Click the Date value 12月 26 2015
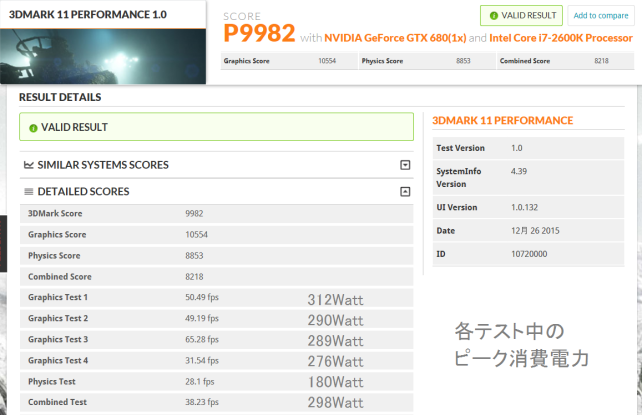642x415 pixels. point(535,231)
